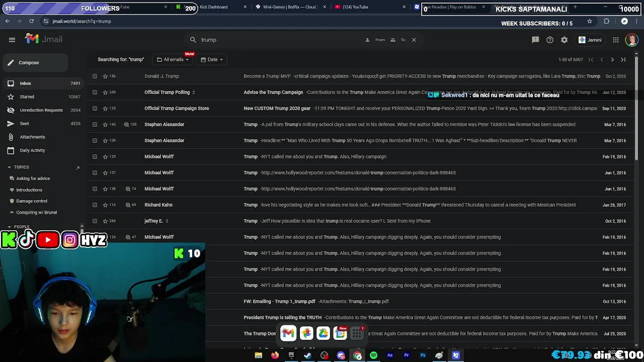Open the Damage control topic
This screenshot has width=644, height=362.
(x=32, y=201)
